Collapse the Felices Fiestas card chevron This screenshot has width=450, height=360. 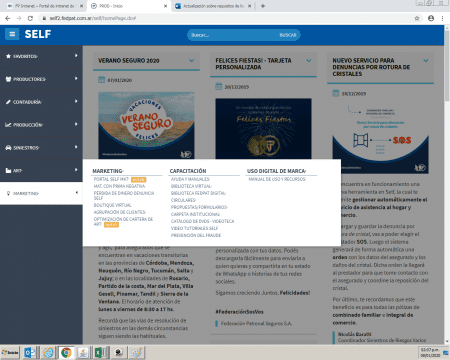[309, 61]
